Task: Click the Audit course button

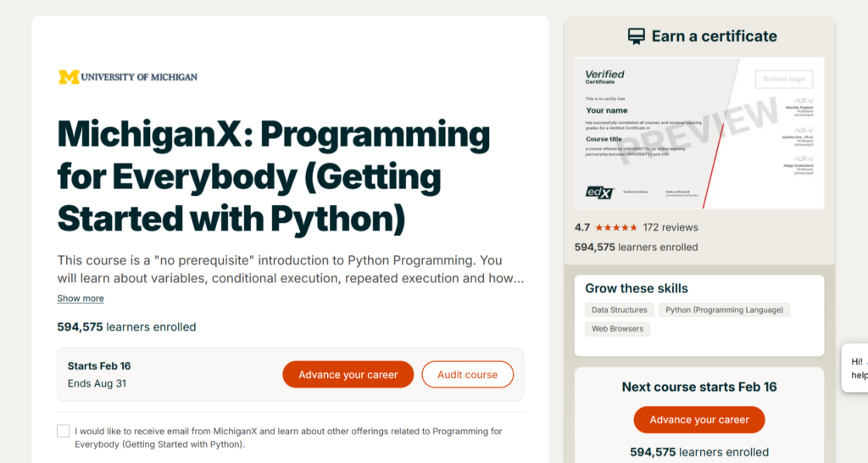Action: pyautogui.click(x=467, y=375)
